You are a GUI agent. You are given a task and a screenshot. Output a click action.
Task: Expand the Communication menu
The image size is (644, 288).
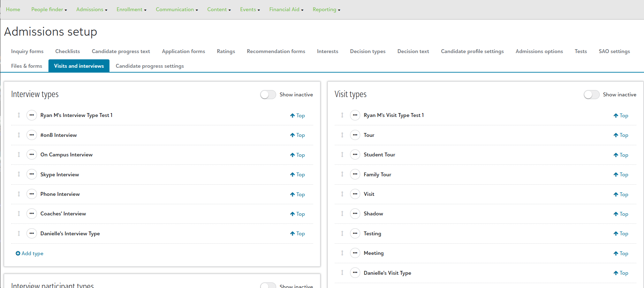pyautogui.click(x=177, y=9)
